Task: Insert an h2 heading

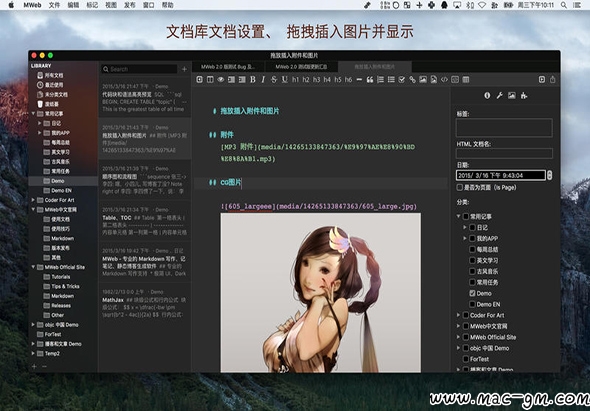Action: (306, 79)
